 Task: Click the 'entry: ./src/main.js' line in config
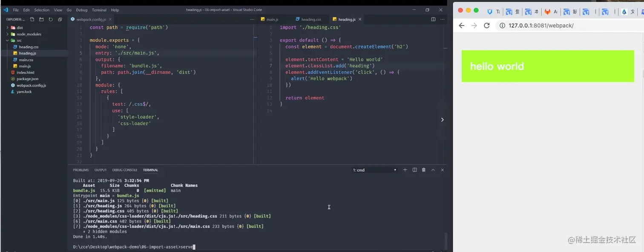point(127,53)
